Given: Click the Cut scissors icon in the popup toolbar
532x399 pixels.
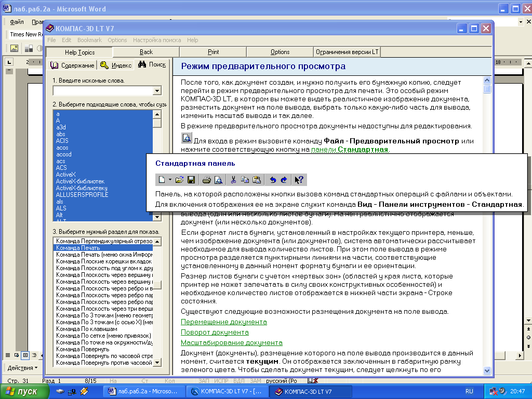Looking at the screenshot, I should coord(233,180).
